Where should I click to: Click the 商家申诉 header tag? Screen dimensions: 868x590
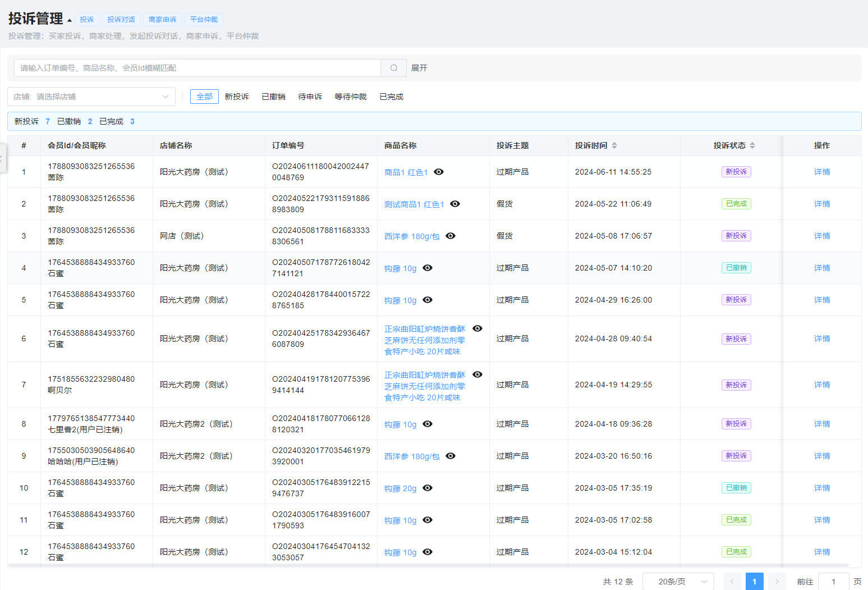tap(163, 20)
